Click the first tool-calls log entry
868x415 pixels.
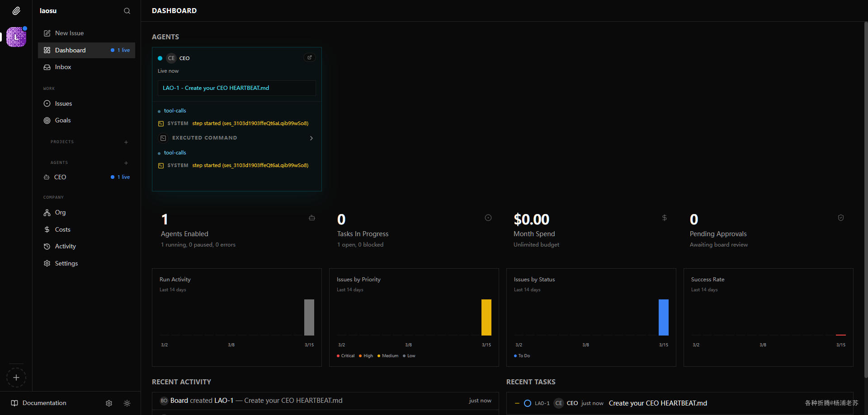pos(175,111)
